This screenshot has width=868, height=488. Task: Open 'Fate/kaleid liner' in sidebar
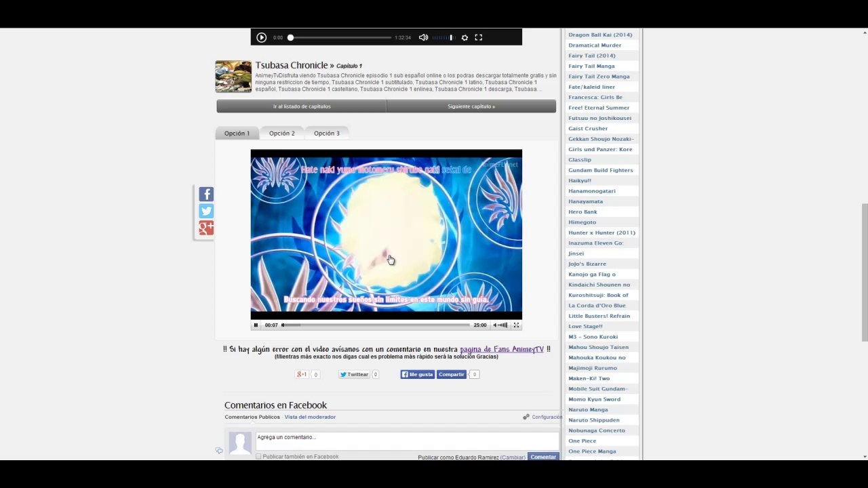pyautogui.click(x=591, y=87)
